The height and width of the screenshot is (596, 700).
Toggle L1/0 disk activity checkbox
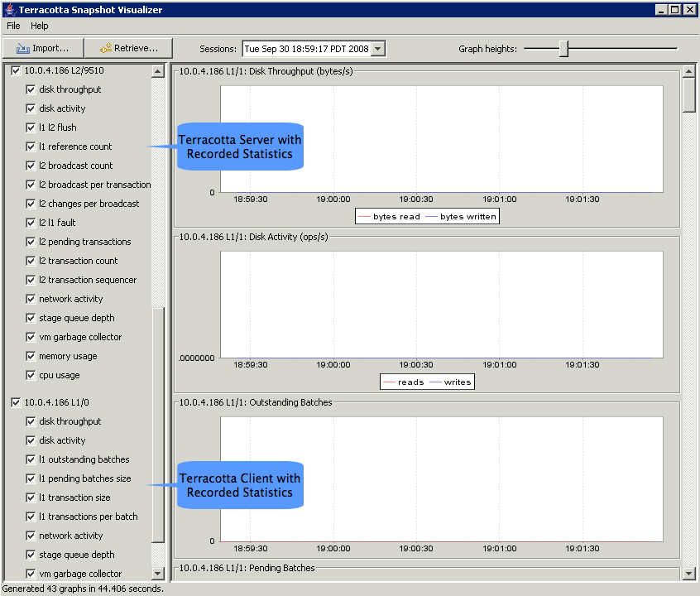31,440
